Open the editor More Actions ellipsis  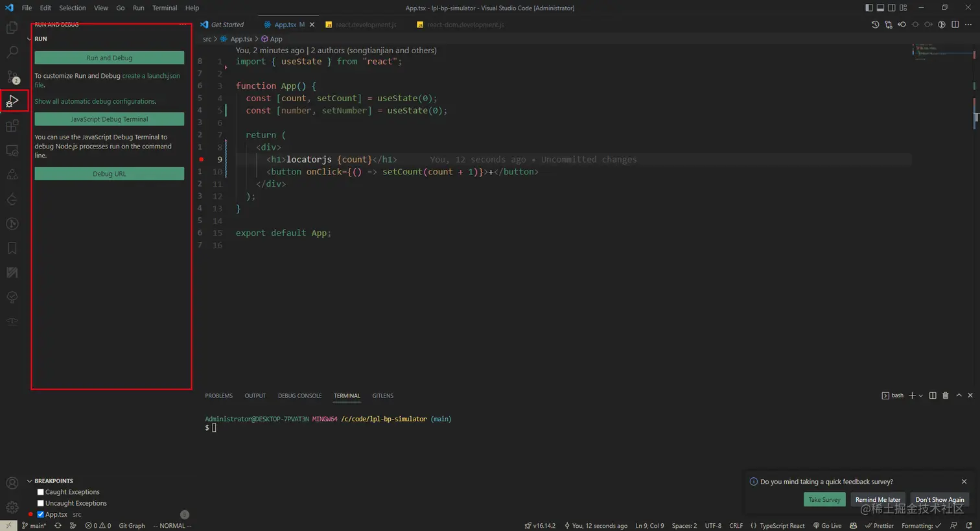tap(968, 25)
